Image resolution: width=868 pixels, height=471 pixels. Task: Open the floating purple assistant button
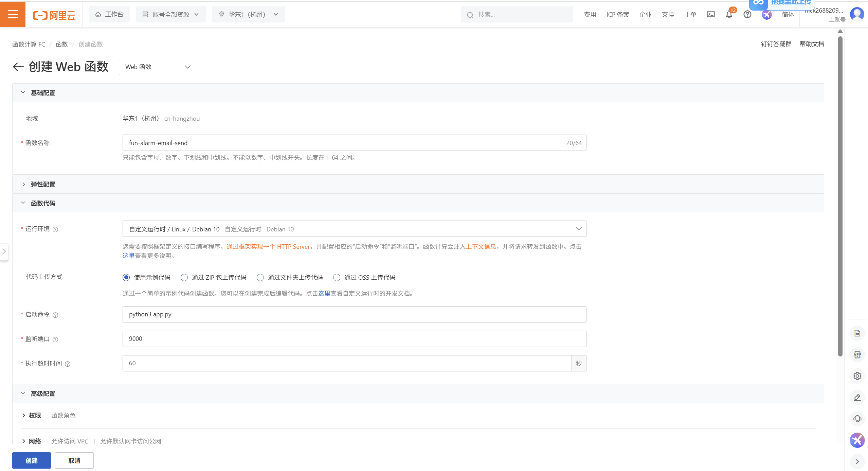click(x=857, y=440)
